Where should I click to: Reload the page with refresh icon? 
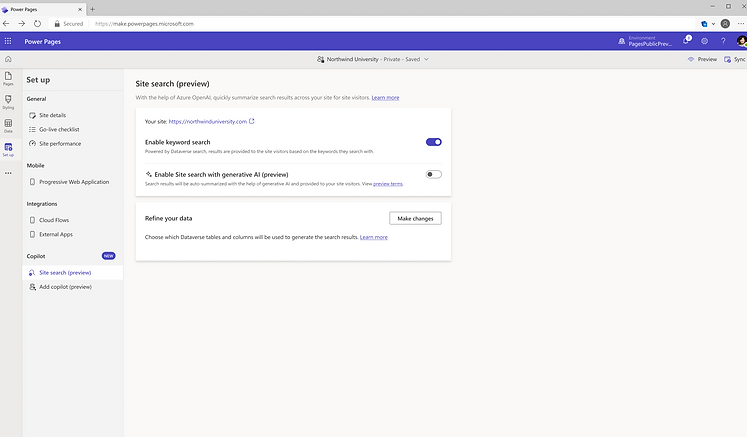[37, 23]
